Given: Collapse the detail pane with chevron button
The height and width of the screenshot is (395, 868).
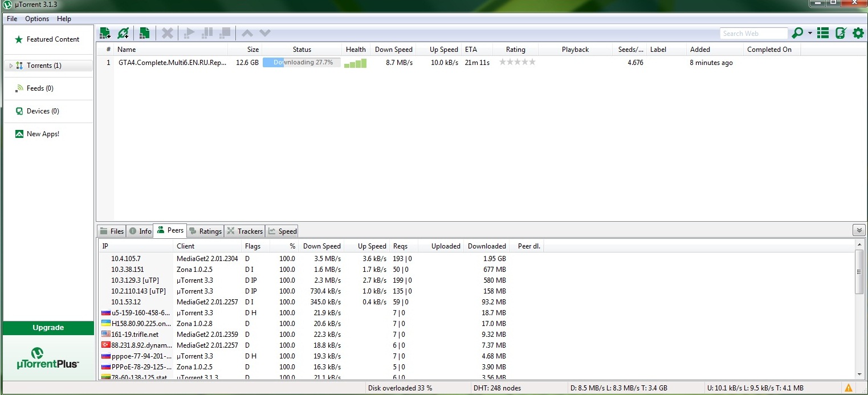Looking at the screenshot, I should point(859,230).
